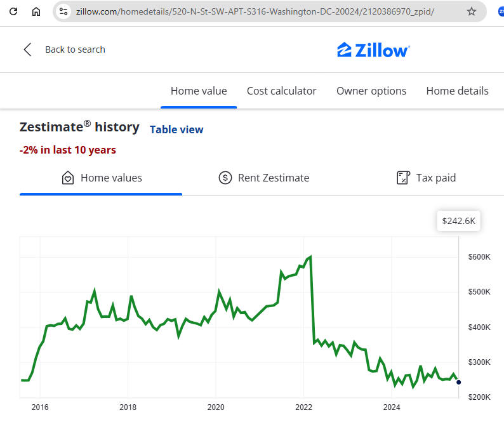The height and width of the screenshot is (429, 504).
Task: Open site information icon in address bar
Action: [x=63, y=11]
